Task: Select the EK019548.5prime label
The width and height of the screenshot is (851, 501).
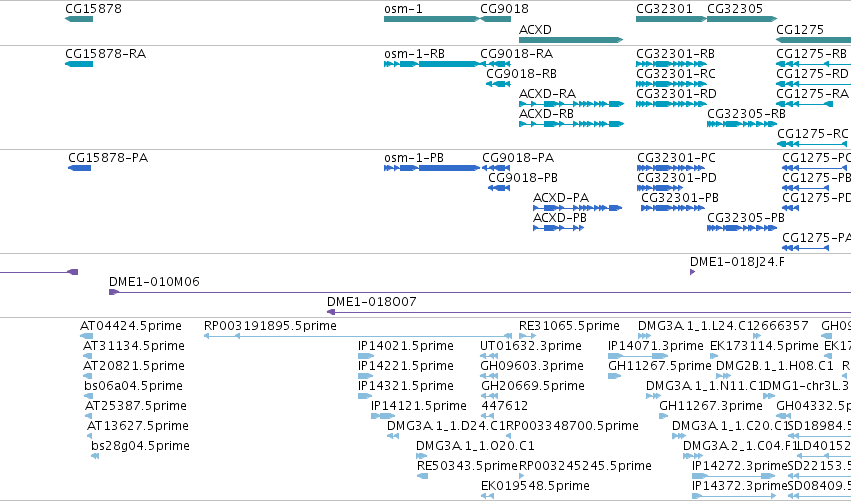Action: click(x=536, y=487)
